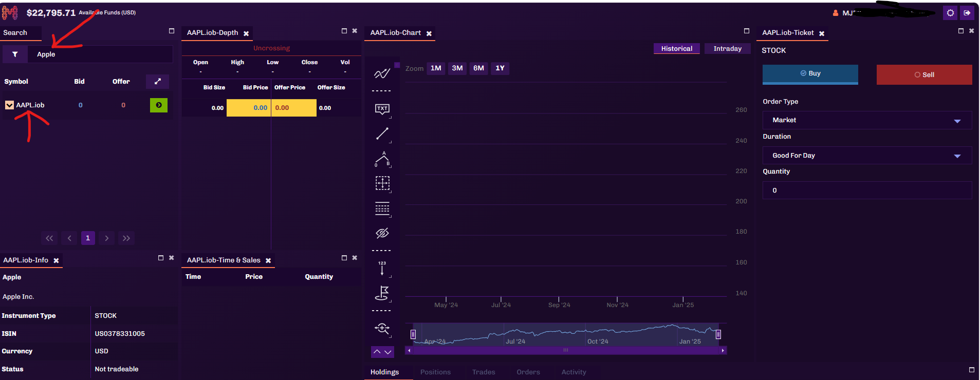980x380 pixels.
Task: Expand the AAPL.iob row chevron
Action: [x=9, y=105]
